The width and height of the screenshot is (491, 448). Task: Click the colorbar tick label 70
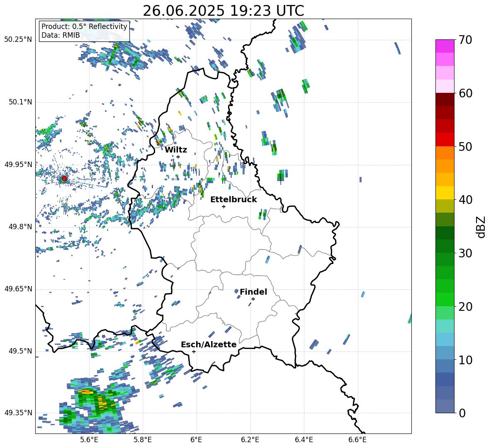pyautogui.click(x=465, y=40)
